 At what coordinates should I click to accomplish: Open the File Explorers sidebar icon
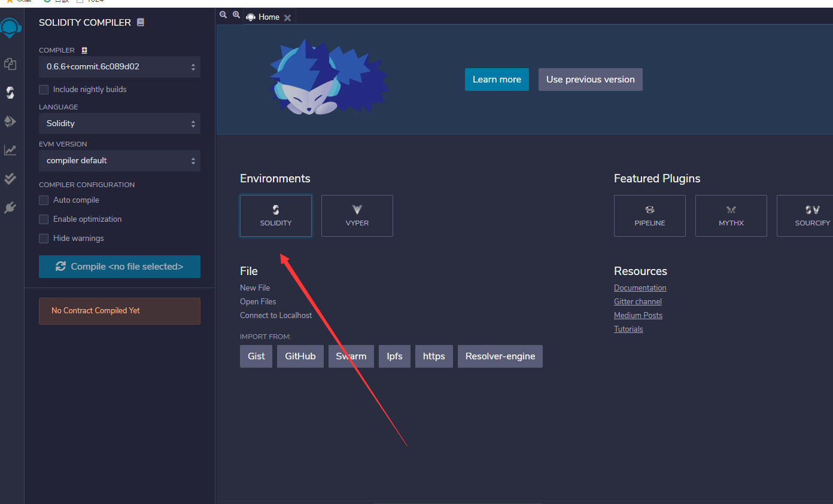tap(10, 63)
